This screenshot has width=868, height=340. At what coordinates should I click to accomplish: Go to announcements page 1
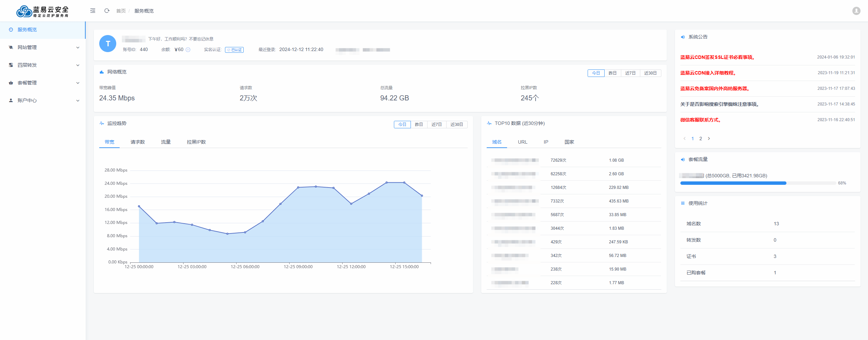pyautogui.click(x=693, y=139)
